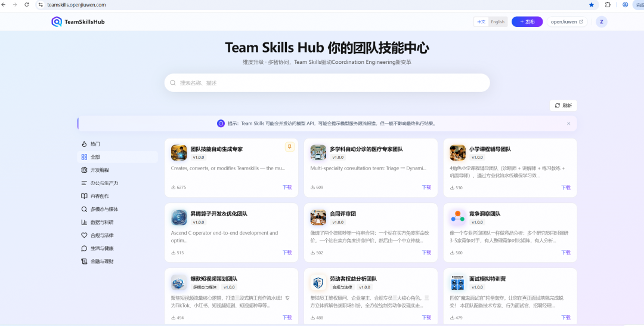The image size is (644, 326).
Task: Click the info icon in tip banner
Action: coord(221,124)
